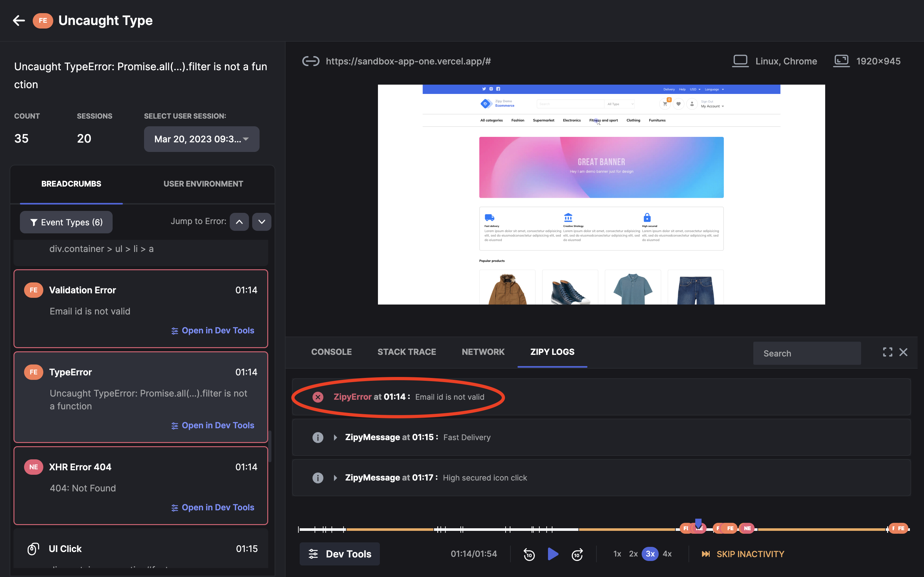
Task: Open the Stack Trace tab
Action: 406,352
